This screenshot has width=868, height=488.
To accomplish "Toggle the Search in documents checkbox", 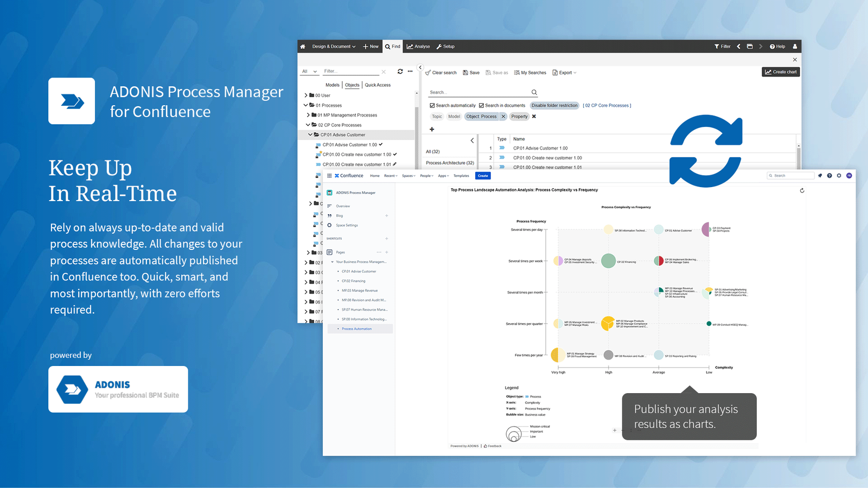I will point(481,106).
